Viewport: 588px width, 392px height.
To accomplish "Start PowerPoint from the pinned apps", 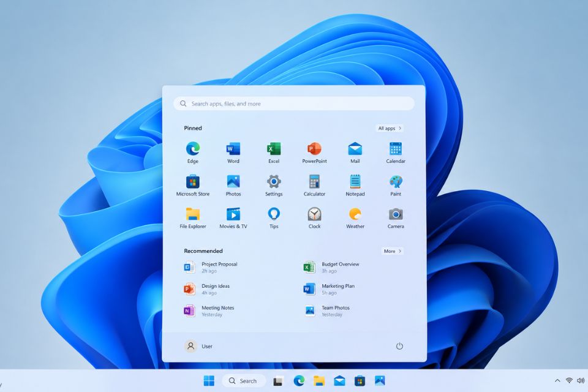I will pos(314,153).
